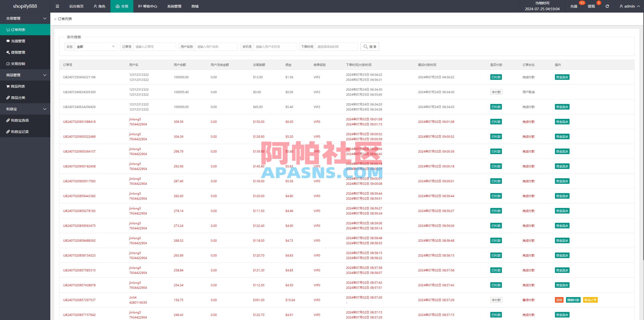Open the hamburger sidebar collapse icon
The image size is (644, 320).
point(57,6)
